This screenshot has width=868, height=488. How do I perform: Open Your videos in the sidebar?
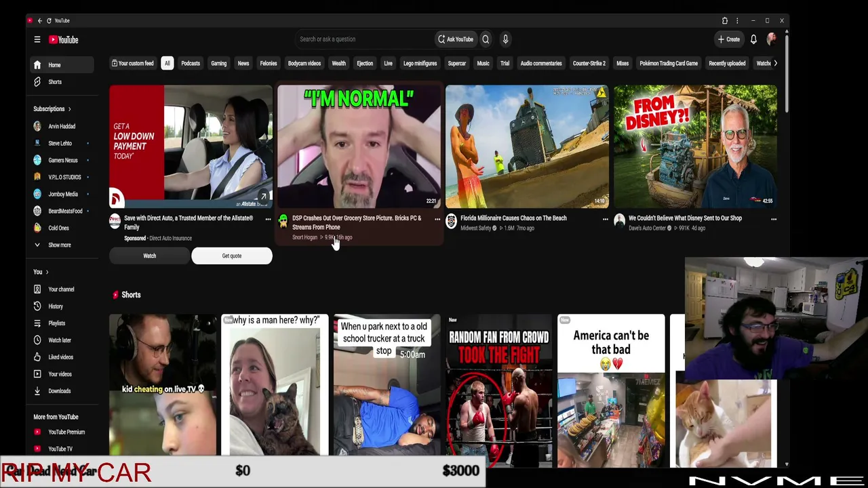click(63, 374)
